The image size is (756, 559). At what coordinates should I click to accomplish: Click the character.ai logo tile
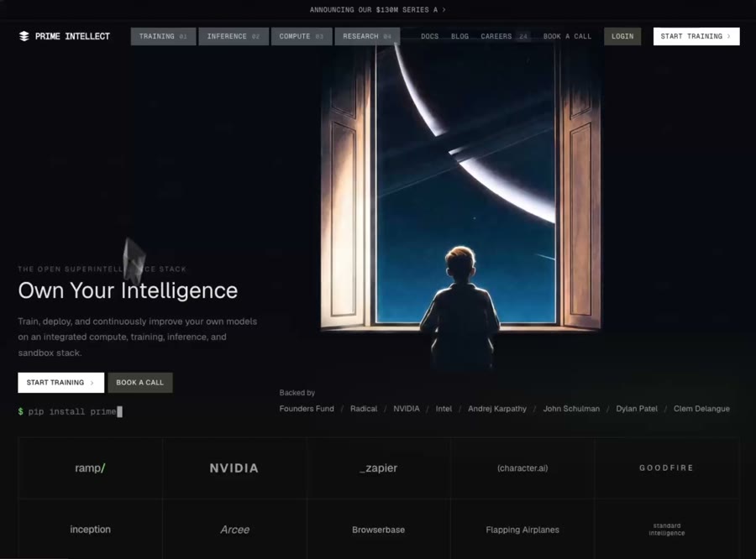(x=522, y=468)
